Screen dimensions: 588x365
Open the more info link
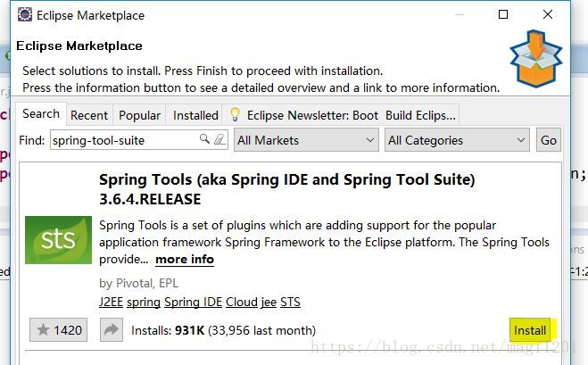[185, 259]
